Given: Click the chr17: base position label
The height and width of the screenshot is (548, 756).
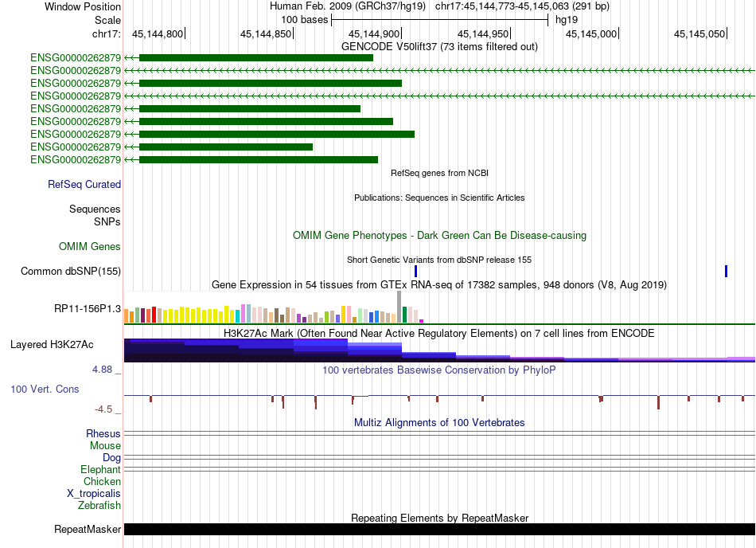Looking at the screenshot, I should [x=106, y=33].
